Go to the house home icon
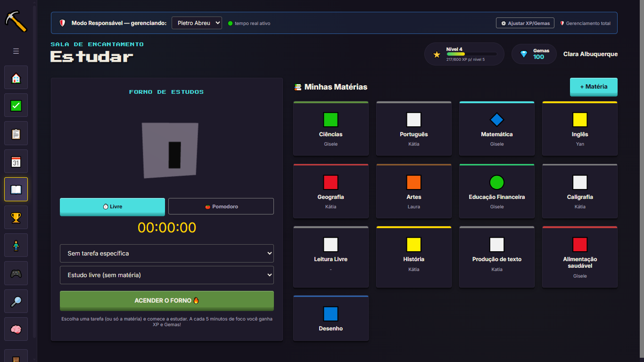 point(16,78)
